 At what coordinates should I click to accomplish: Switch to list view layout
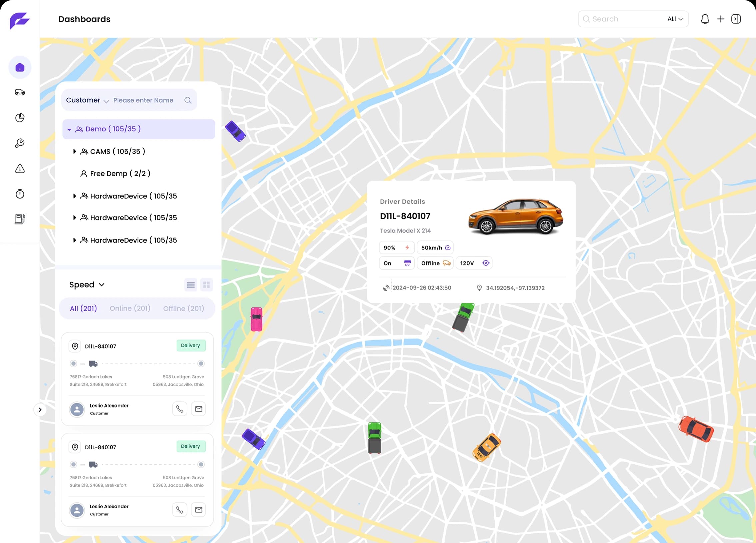pos(191,285)
